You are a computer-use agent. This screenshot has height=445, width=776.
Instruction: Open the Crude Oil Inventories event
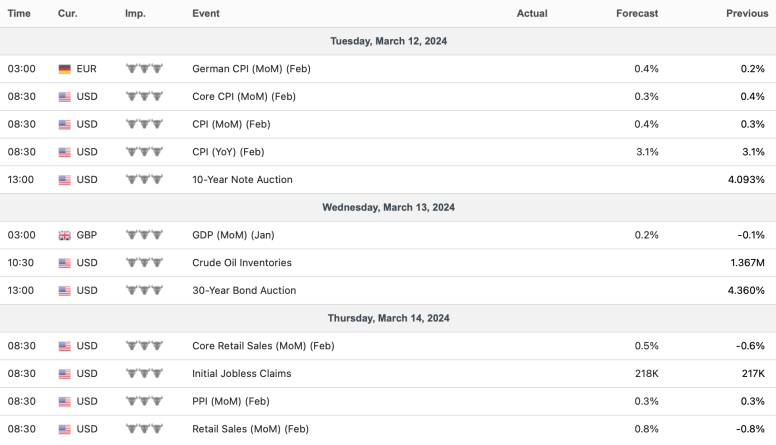click(241, 263)
